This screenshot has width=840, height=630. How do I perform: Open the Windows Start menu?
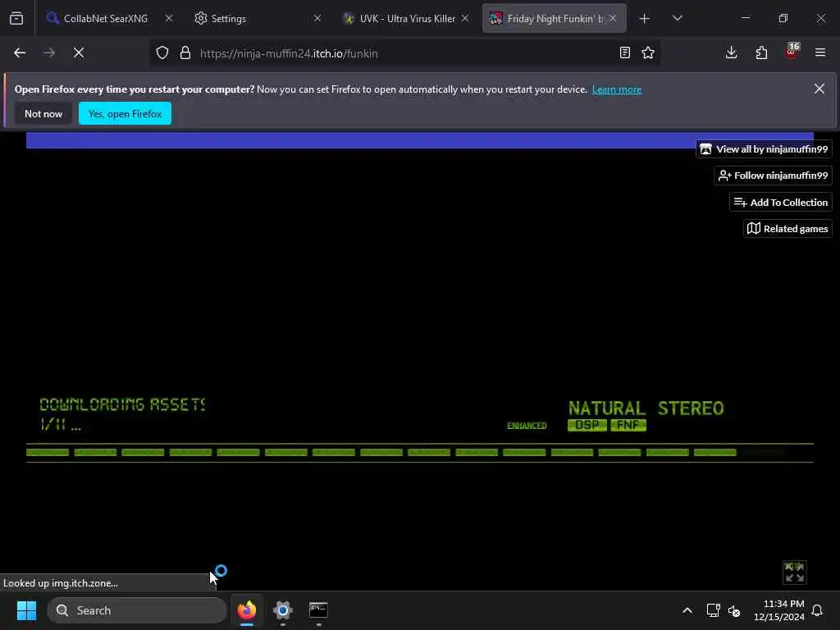[27, 610]
